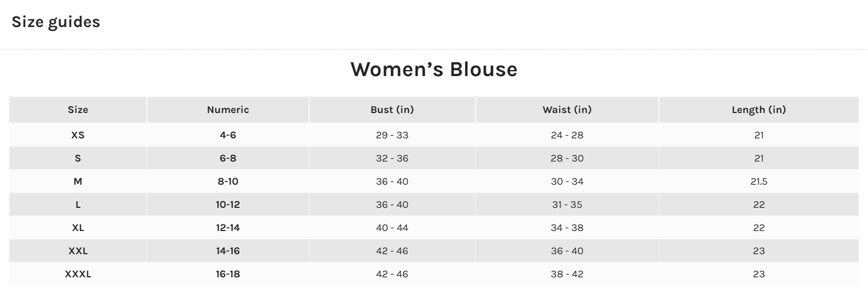This screenshot has height=290, width=868.
Task: Select the 38 - 42 waist measurement
Action: (567, 274)
